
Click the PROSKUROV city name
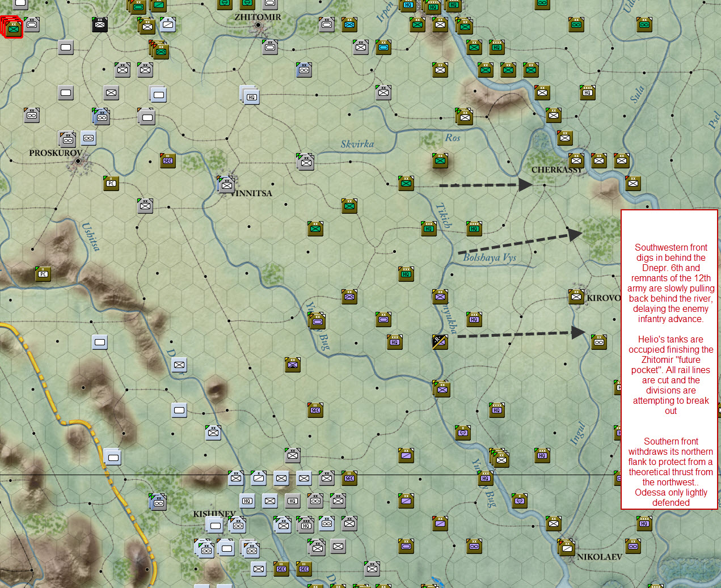click(56, 153)
